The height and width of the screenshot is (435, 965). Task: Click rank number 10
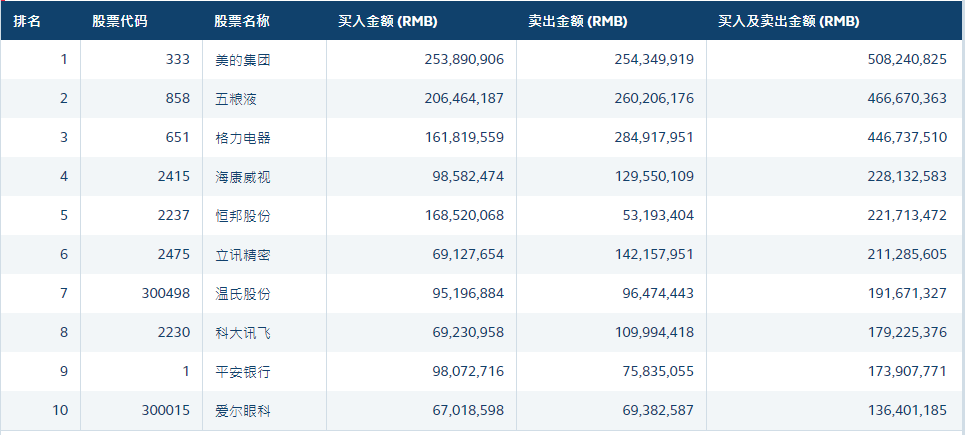(60, 410)
